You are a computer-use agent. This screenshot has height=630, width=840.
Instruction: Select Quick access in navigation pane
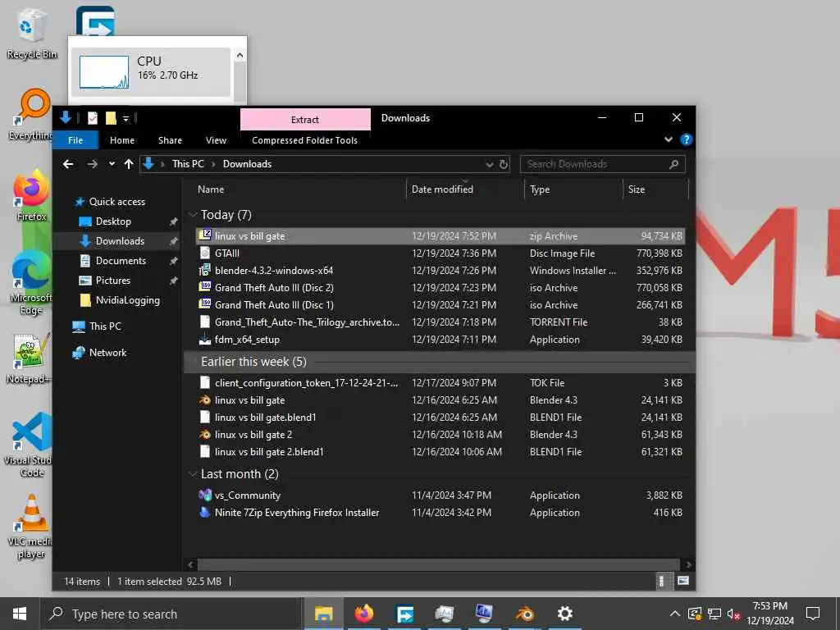(x=116, y=202)
